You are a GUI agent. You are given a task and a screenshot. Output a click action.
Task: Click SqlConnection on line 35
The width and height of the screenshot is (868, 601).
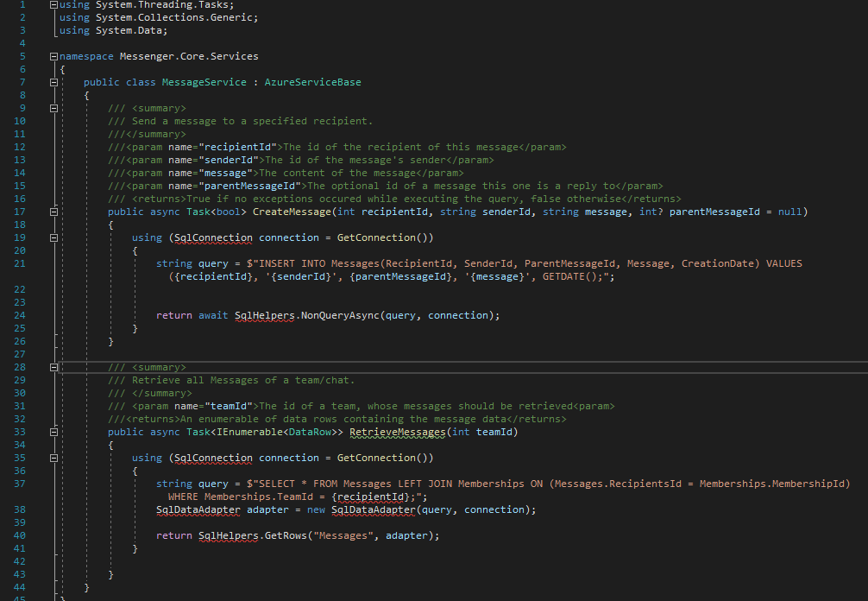click(x=214, y=458)
